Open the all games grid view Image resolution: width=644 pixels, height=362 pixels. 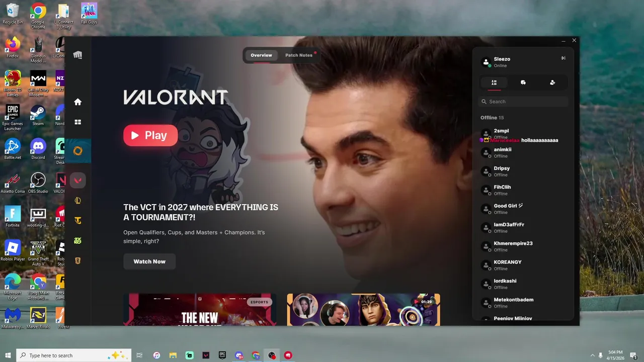[77, 122]
